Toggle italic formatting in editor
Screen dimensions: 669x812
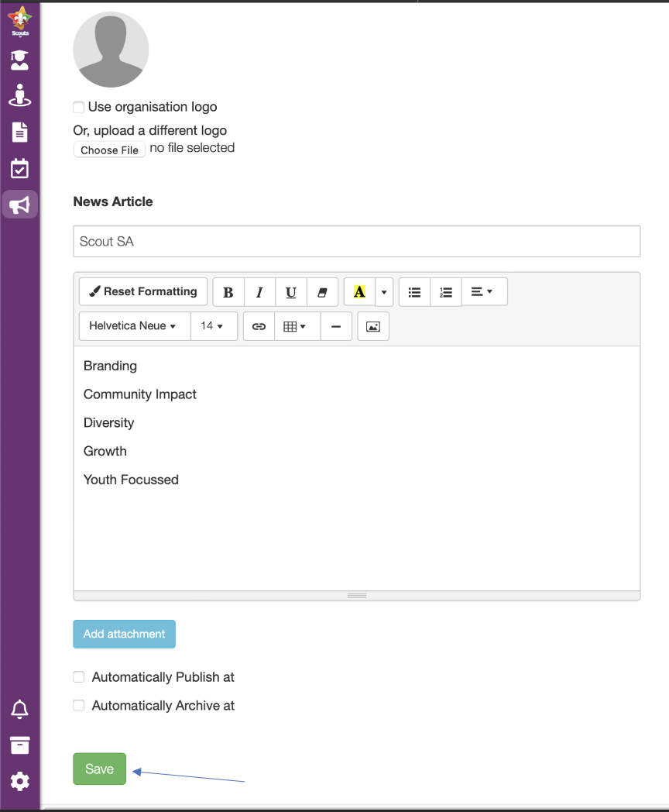point(259,292)
